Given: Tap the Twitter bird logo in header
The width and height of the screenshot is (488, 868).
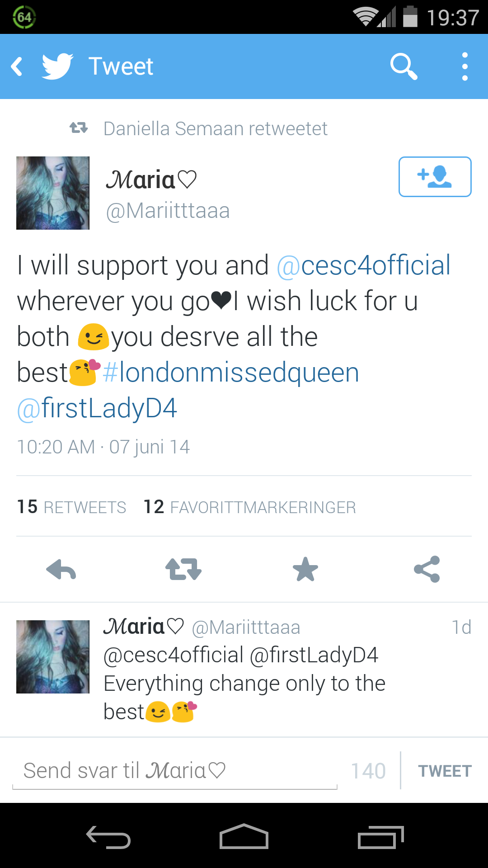Looking at the screenshot, I should [57, 66].
